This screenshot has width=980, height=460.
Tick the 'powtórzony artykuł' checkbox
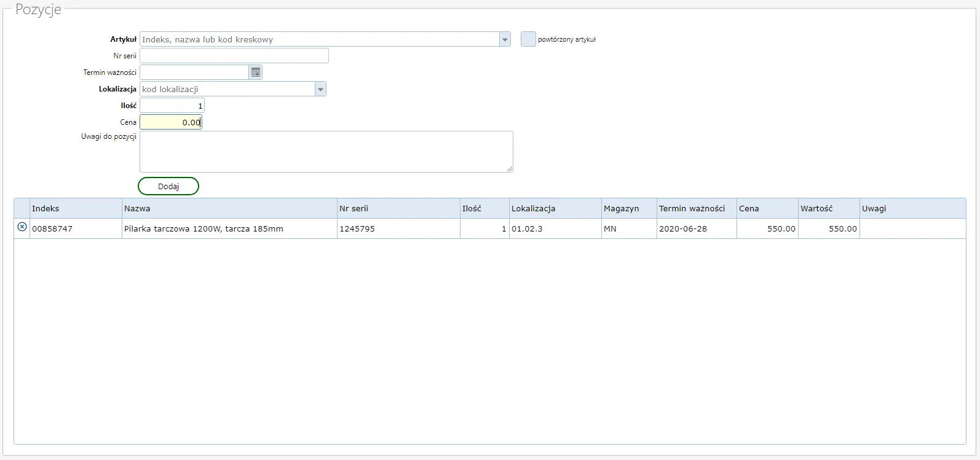pos(528,39)
